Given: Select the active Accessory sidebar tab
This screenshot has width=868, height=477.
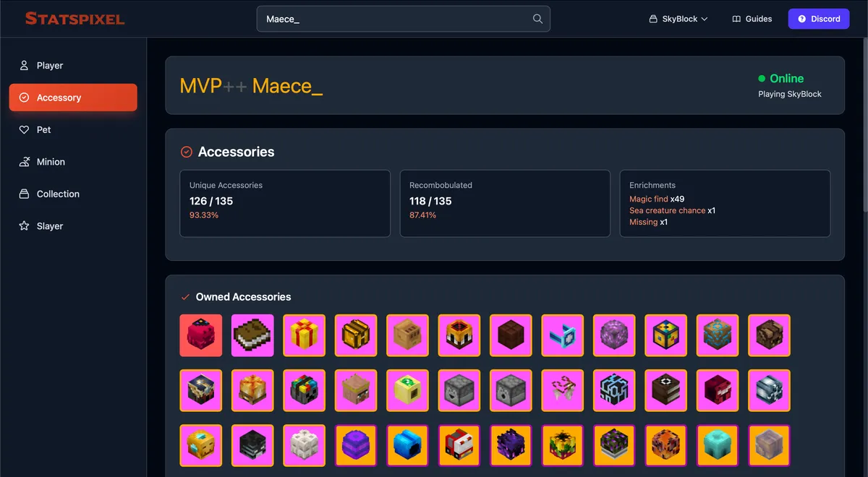Looking at the screenshot, I should [x=73, y=98].
